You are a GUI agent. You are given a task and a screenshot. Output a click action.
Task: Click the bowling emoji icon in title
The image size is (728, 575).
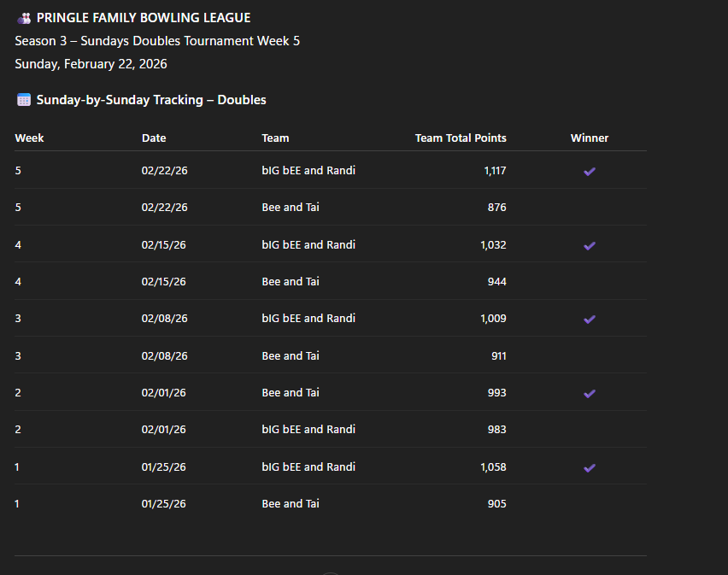click(x=24, y=18)
